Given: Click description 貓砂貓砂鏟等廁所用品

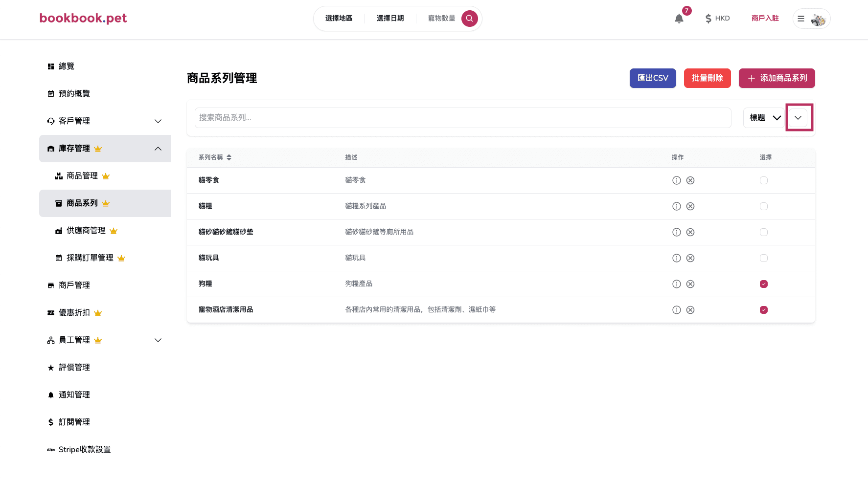Looking at the screenshot, I should point(379,232).
